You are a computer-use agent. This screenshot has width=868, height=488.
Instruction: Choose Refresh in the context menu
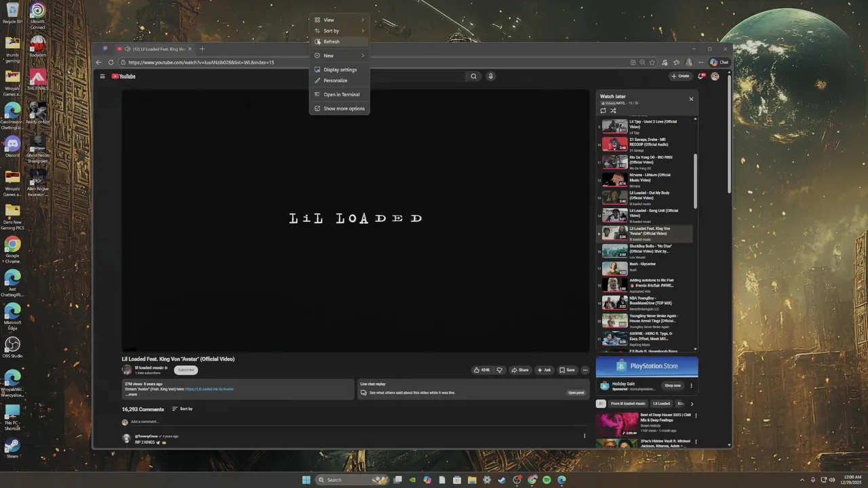(x=339, y=41)
